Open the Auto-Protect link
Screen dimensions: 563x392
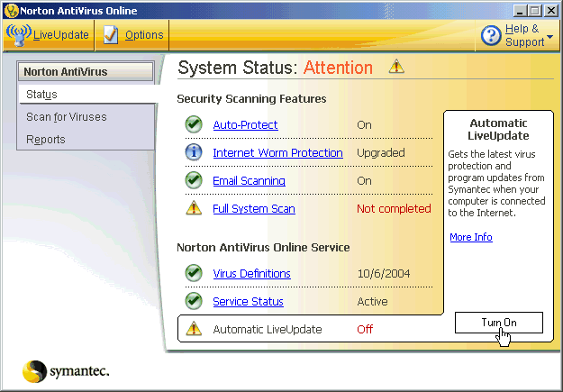245,125
